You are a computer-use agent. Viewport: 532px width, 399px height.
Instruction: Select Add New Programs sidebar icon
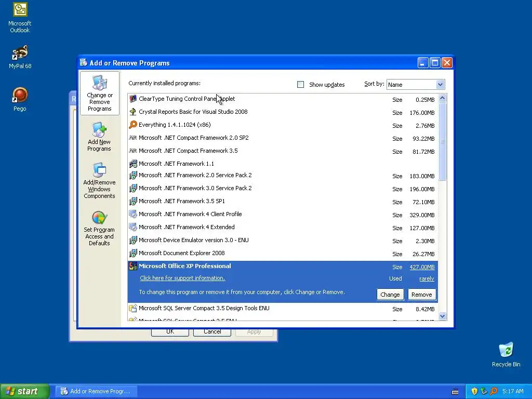point(99,137)
